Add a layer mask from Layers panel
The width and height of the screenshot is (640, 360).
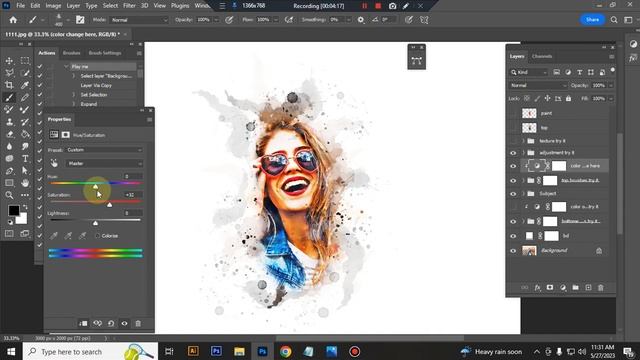[550, 288]
